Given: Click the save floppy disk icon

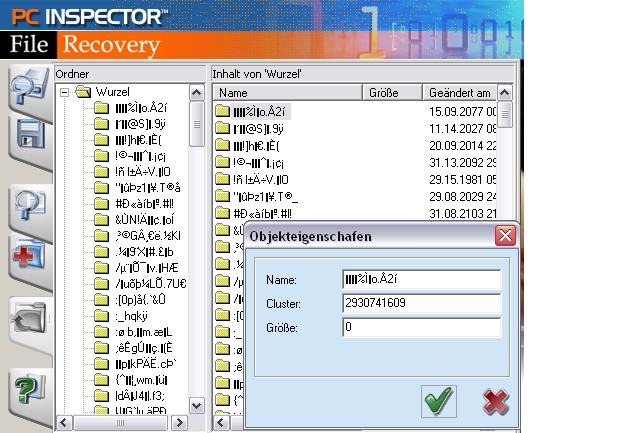Looking at the screenshot, I should [x=31, y=135].
